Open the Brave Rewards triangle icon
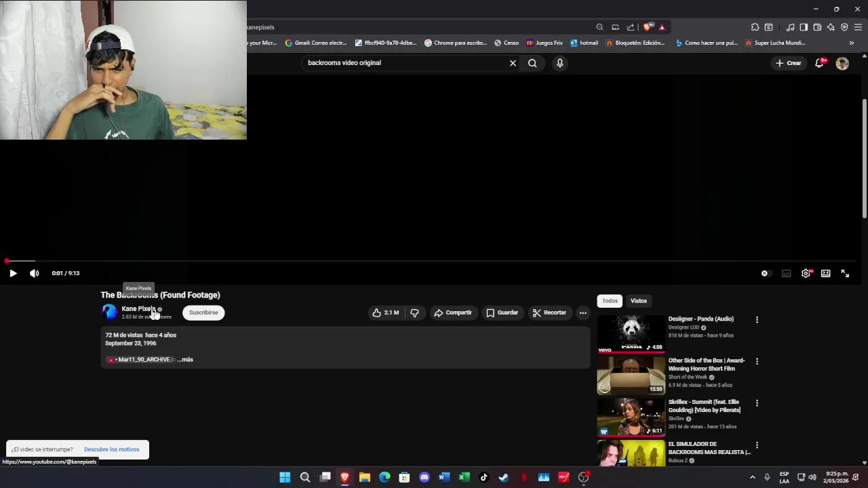 click(x=662, y=27)
